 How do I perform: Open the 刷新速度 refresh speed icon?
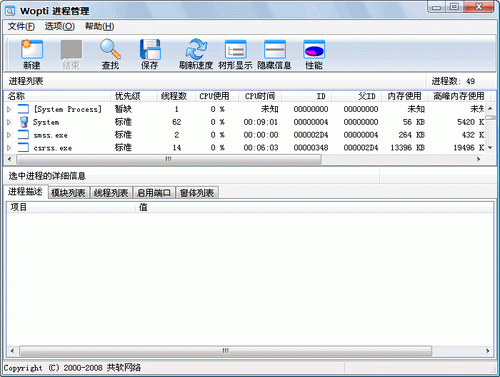pyautogui.click(x=196, y=49)
